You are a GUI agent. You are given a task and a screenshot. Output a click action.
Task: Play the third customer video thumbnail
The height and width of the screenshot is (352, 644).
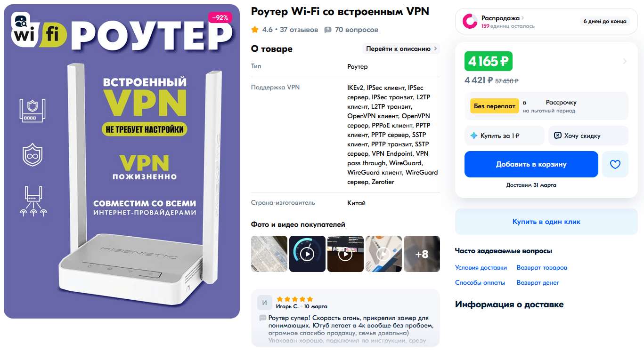click(345, 254)
